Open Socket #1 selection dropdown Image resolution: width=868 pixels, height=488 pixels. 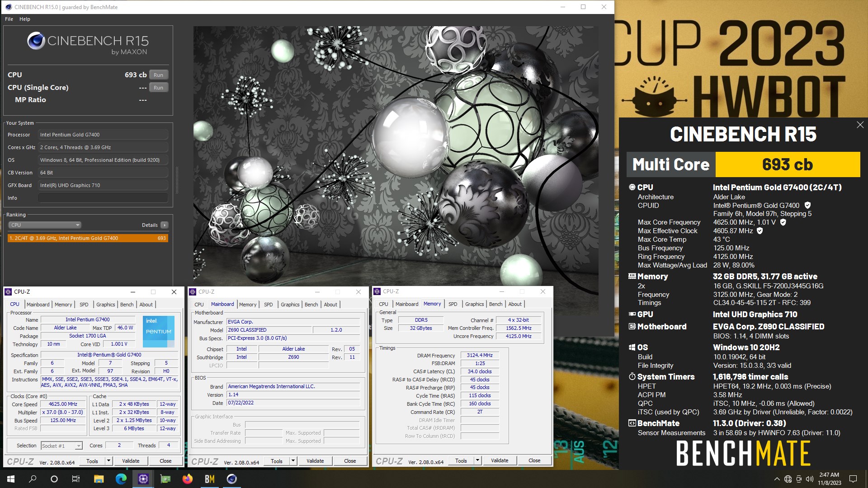(61, 446)
